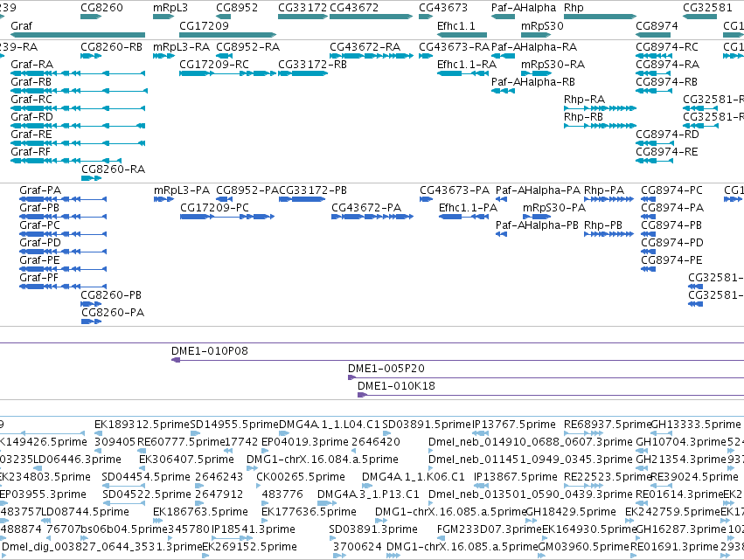This screenshot has width=744, height=560.
Task: Select EST SD14955.5prime label
Action: pyautogui.click(x=234, y=424)
